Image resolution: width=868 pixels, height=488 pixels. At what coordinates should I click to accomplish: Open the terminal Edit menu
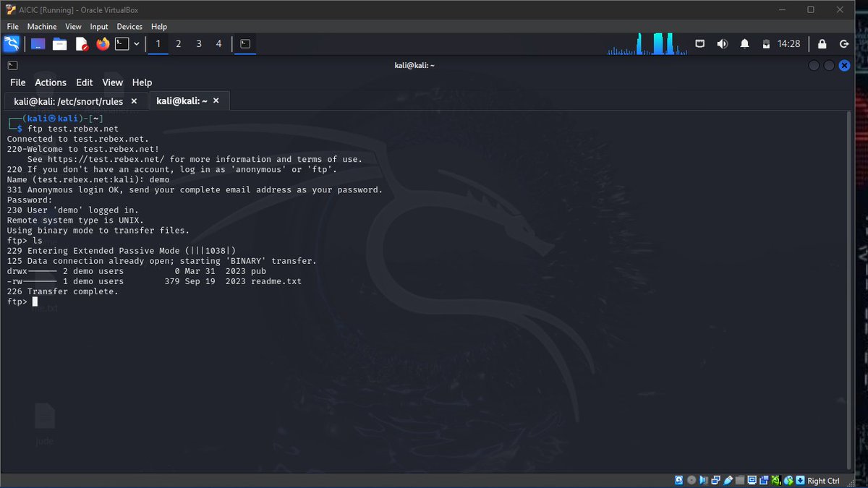pos(85,82)
